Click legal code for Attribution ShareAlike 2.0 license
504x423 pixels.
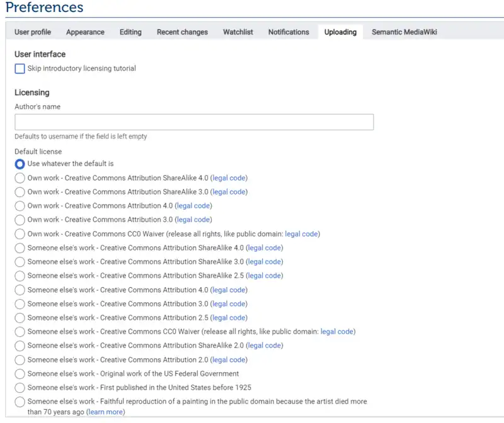click(x=265, y=346)
